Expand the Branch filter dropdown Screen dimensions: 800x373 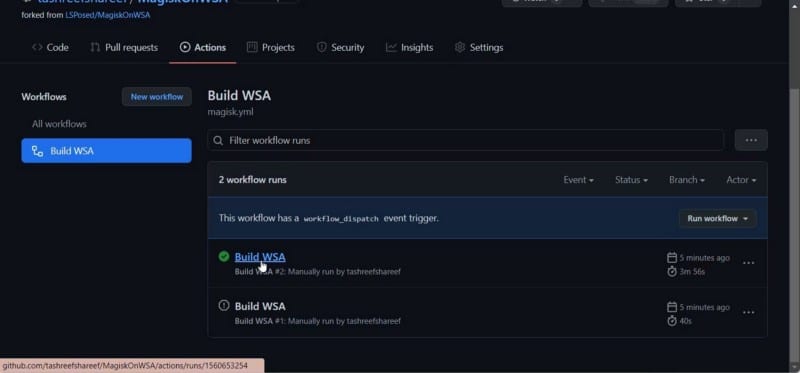click(687, 180)
